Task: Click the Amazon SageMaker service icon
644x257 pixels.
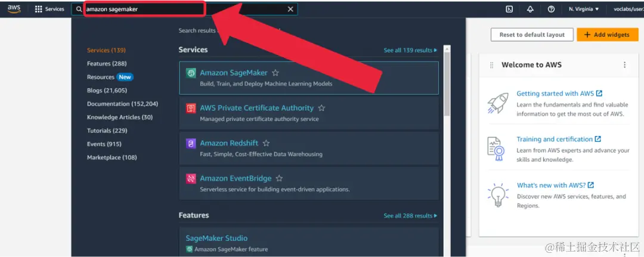Action: pos(191,73)
